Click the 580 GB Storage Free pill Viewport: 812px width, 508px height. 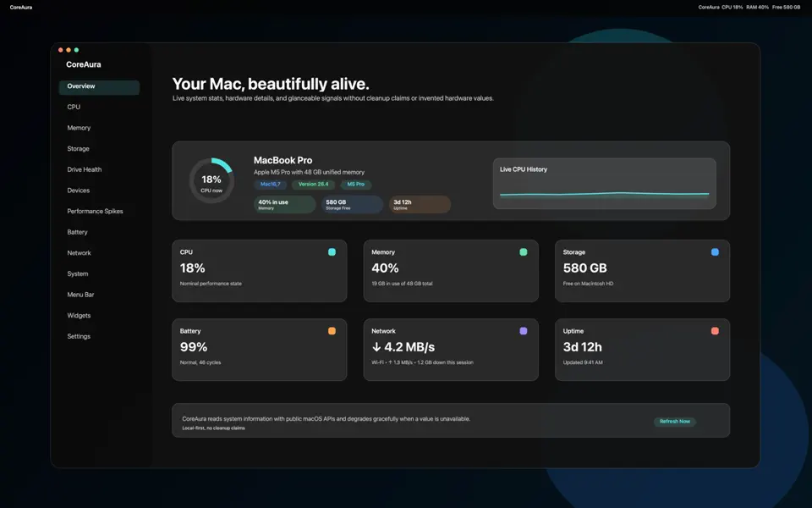pyautogui.click(x=352, y=204)
